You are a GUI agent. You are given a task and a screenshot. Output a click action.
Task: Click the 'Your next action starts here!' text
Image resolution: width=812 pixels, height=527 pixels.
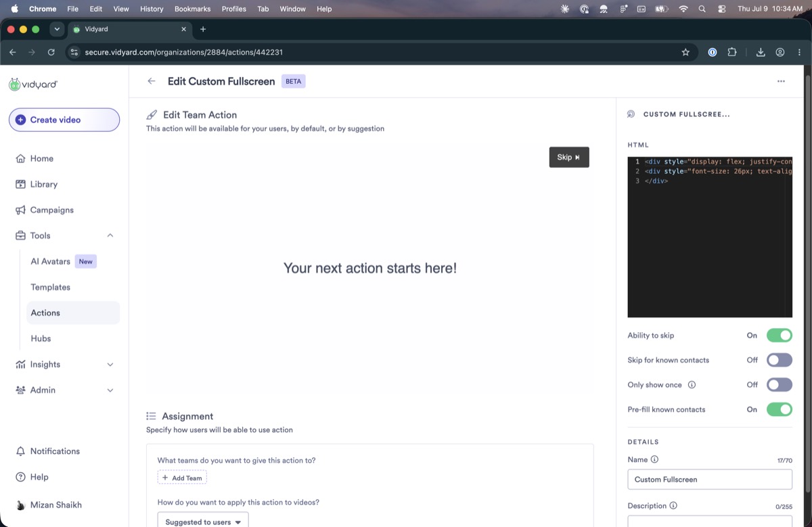[370, 268]
